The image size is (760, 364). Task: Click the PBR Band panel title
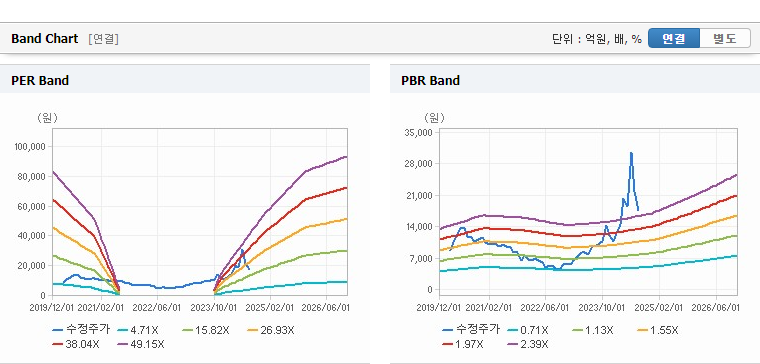(430, 80)
